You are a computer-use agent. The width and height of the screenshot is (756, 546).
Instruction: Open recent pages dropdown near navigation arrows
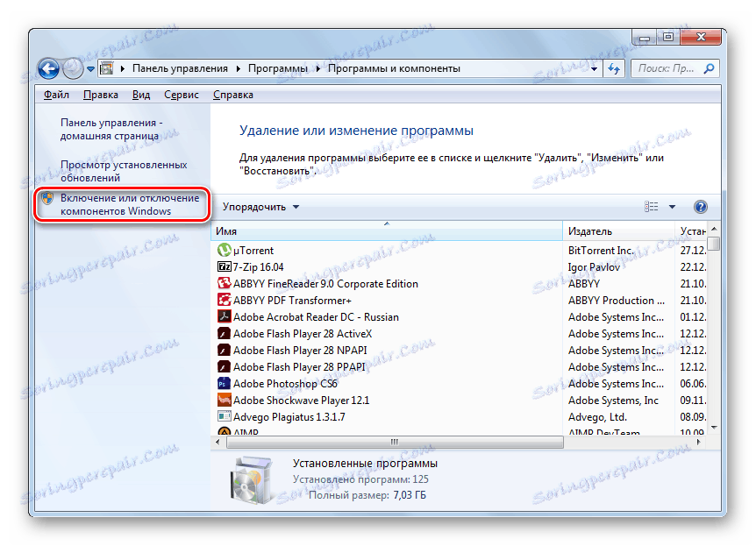pyautogui.click(x=90, y=69)
